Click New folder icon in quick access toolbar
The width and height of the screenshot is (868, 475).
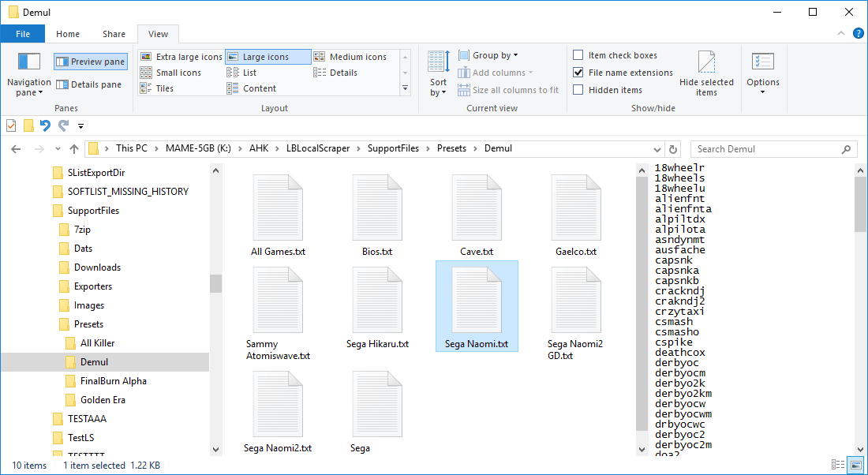tap(28, 125)
